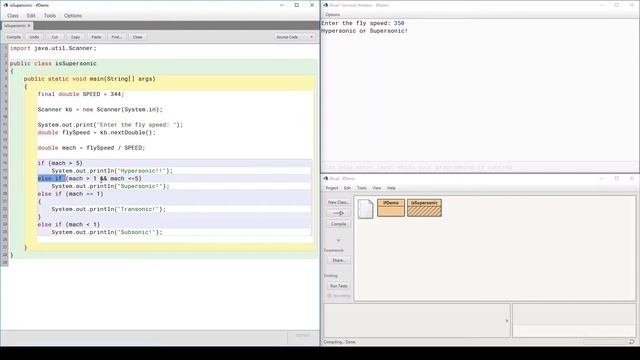Screen dimensions: 640x360
Task: Click the inheritance arrow button
Action: (x=338, y=213)
